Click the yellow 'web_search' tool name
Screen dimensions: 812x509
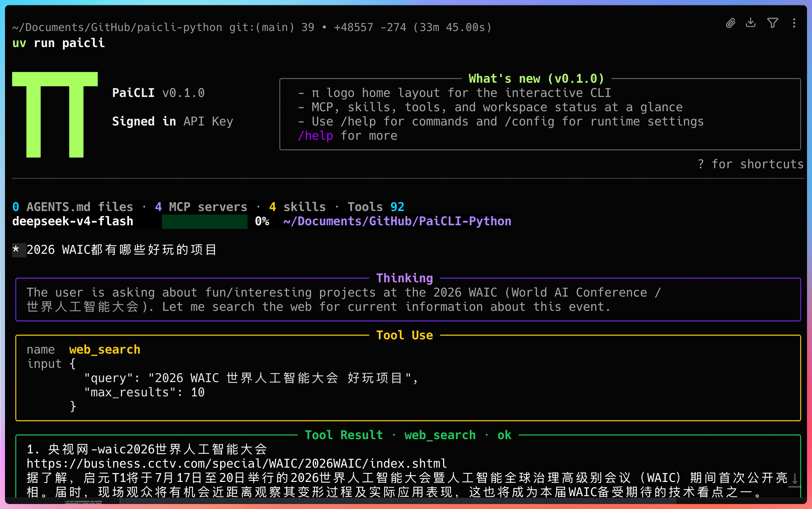point(105,350)
